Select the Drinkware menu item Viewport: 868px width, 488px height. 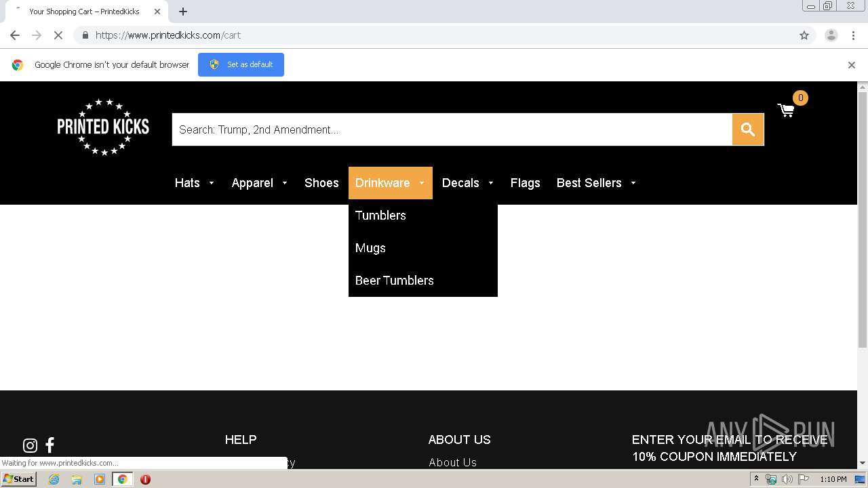[382, 183]
